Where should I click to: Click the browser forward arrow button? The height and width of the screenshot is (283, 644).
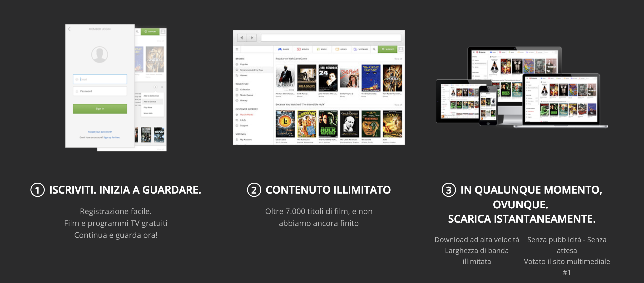point(252,38)
